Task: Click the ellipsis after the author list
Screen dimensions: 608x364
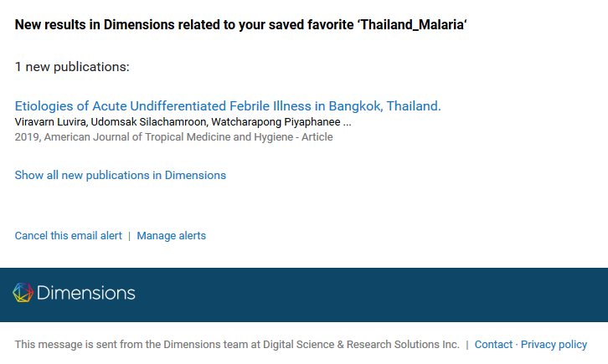Action: (x=348, y=122)
